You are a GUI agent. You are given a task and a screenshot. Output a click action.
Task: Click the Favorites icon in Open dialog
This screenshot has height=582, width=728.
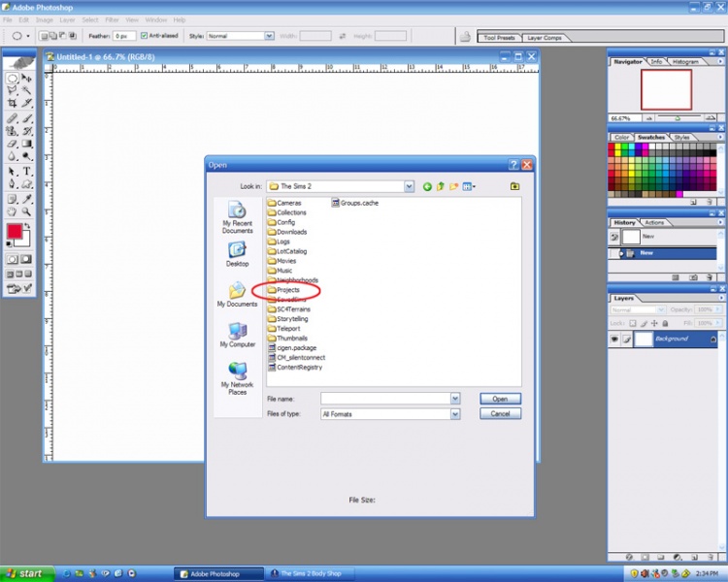coord(514,186)
